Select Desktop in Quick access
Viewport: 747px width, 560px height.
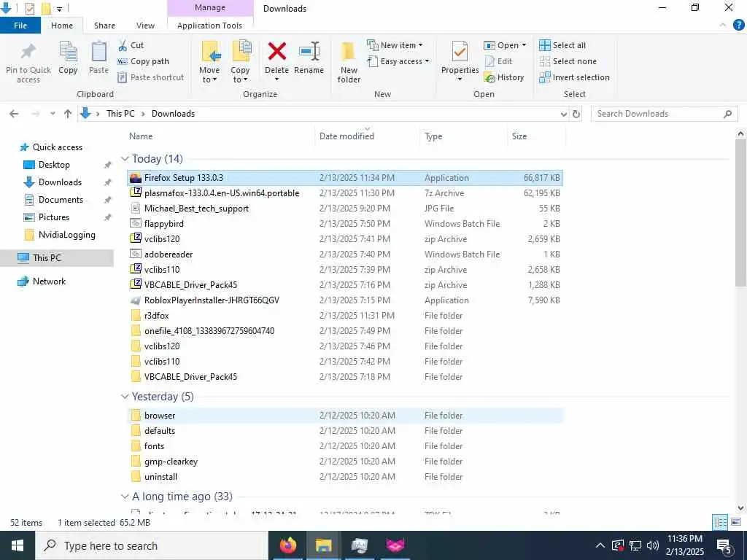click(54, 165)
